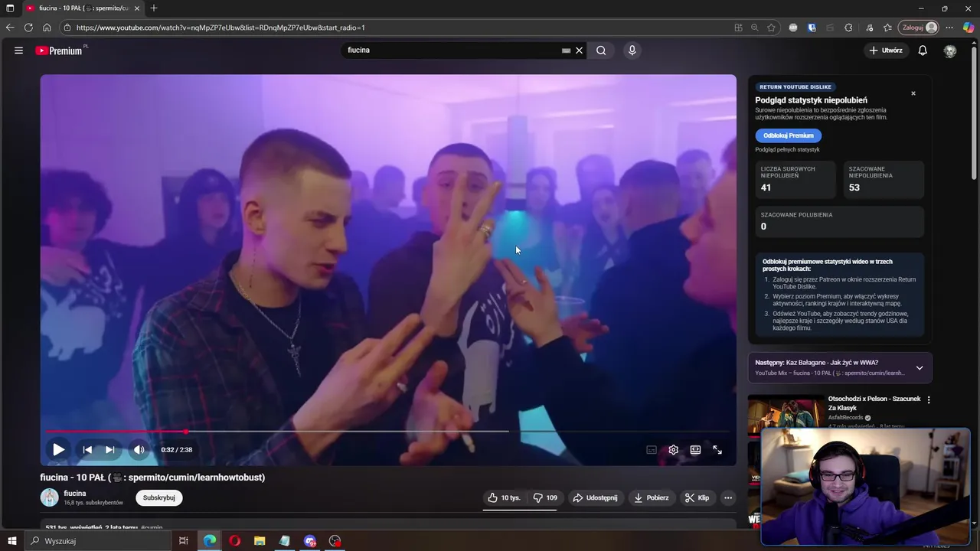Click the search magnifier button
The image size is (980, 551).
click(x=601, y=51)
